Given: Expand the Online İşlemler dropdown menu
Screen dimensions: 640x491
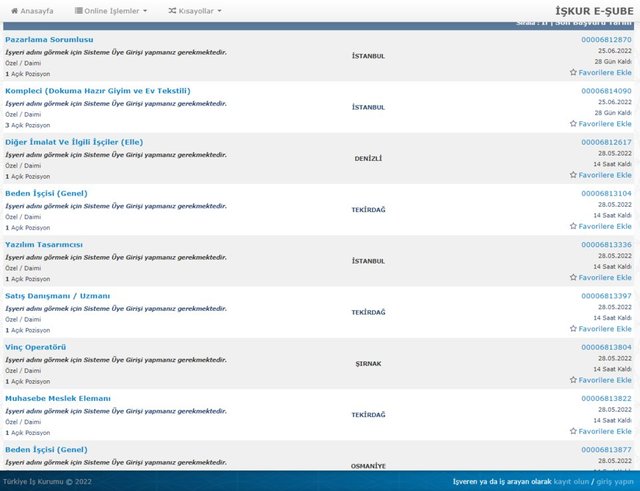Looking at the screenshot, I should (111, 10).
